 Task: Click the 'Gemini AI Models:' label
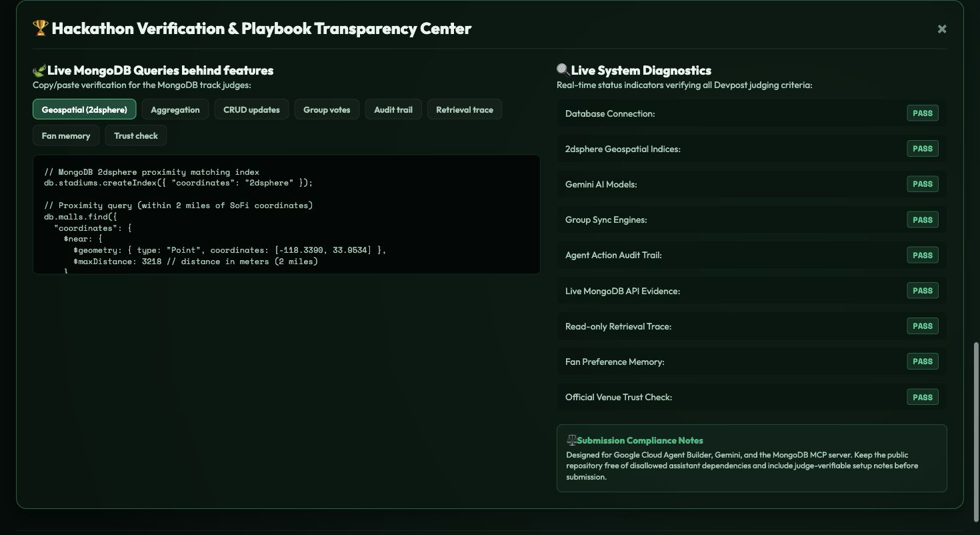[x=601, y=184]
